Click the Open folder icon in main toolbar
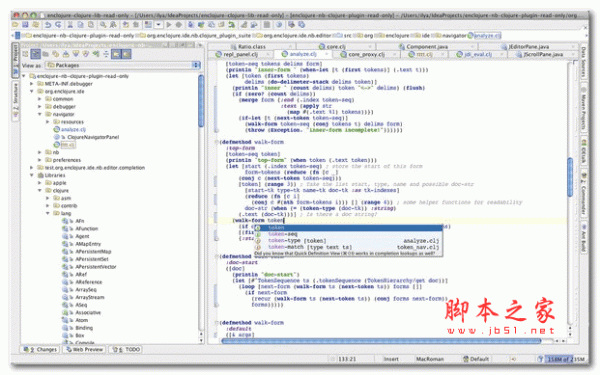The height and width of the screenshot is (375, 600). pos(15,24)
